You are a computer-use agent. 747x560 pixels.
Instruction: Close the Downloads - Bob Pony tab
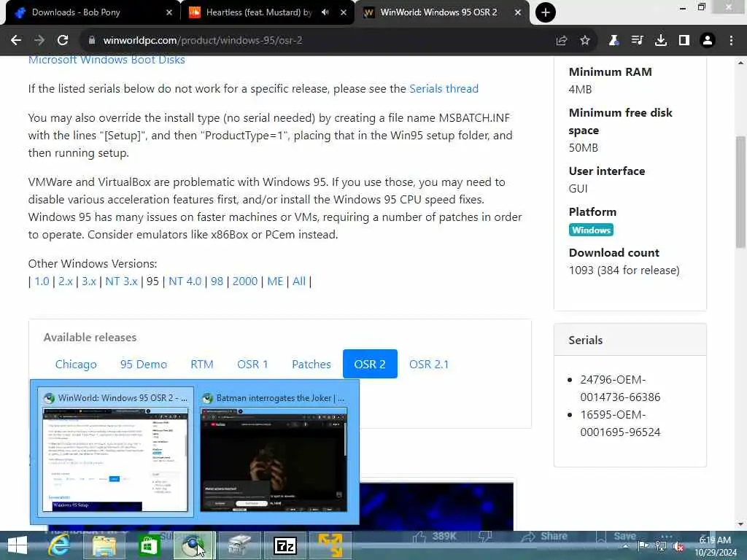169,12
